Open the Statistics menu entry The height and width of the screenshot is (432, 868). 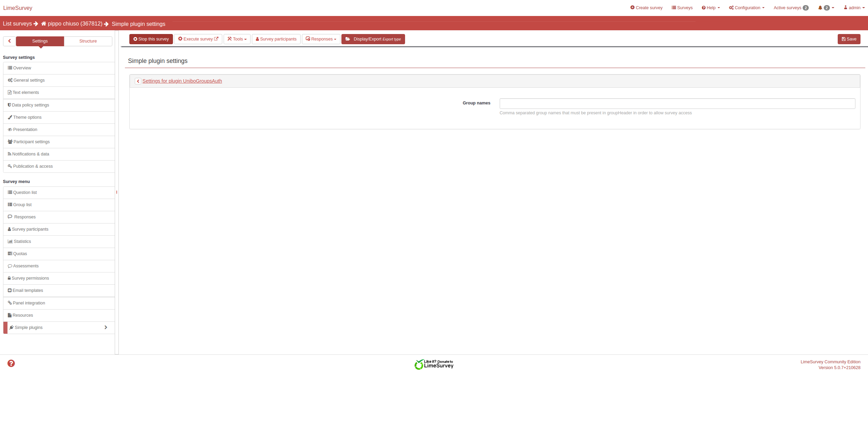coord(22,242)
